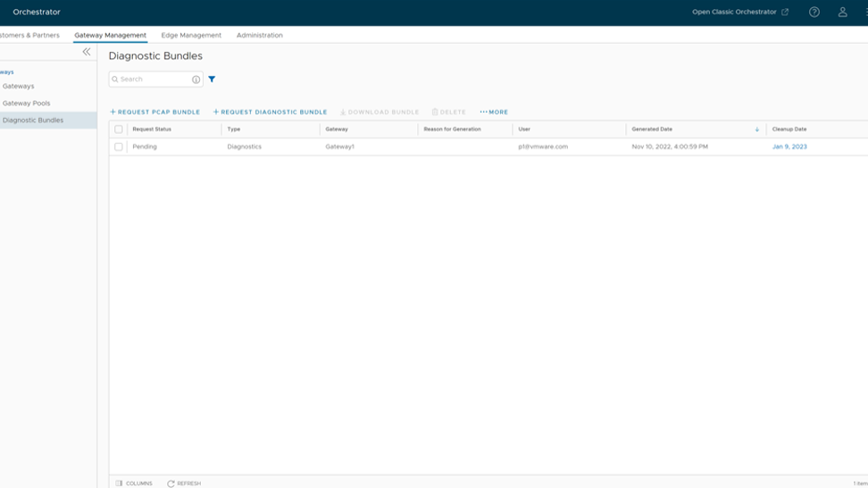Image resolution: width=868 pixels, height=488 pixels.
Task: Click the Nov 10, 2022 date cell
Action: [x=670, y=147]
